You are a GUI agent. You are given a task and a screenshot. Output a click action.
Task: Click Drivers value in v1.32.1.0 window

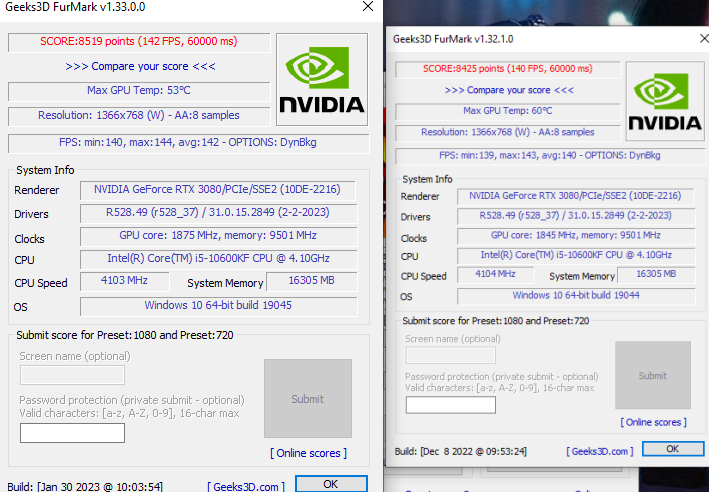pyautogui.click(x=576, y=216)
